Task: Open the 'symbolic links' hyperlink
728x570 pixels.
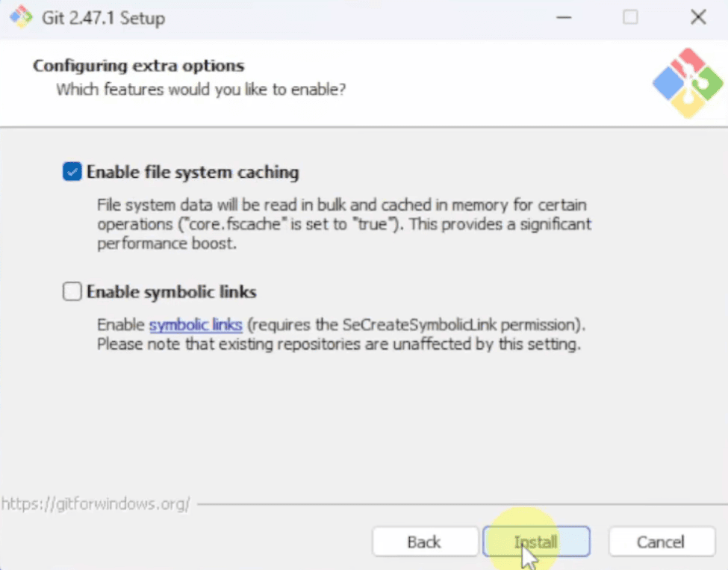Action: click(x=196, y=325)
